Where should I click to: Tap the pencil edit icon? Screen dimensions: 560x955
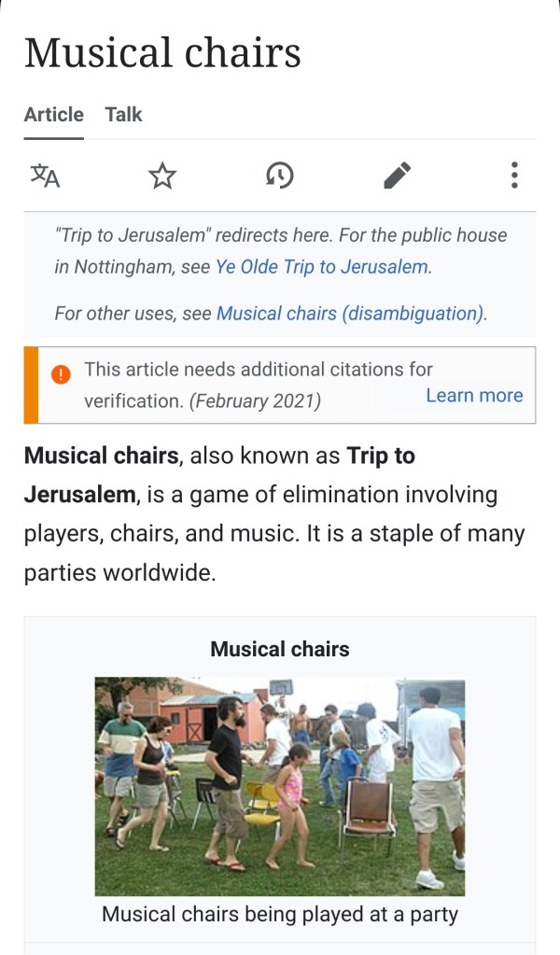point(398,175)
